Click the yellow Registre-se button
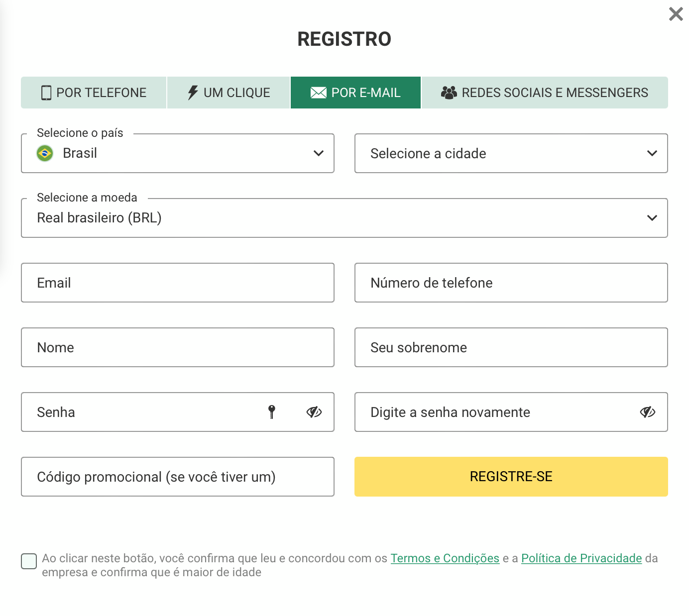Viewport: 689px width, 616px height. 511,477
